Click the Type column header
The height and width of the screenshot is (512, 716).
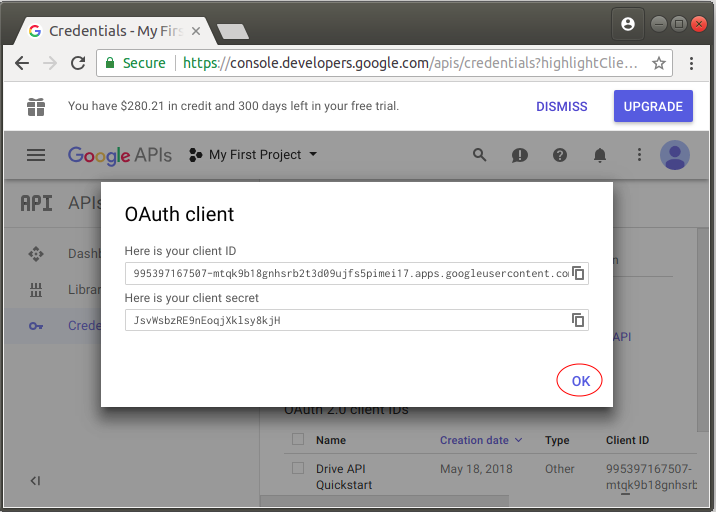(557, 440)
